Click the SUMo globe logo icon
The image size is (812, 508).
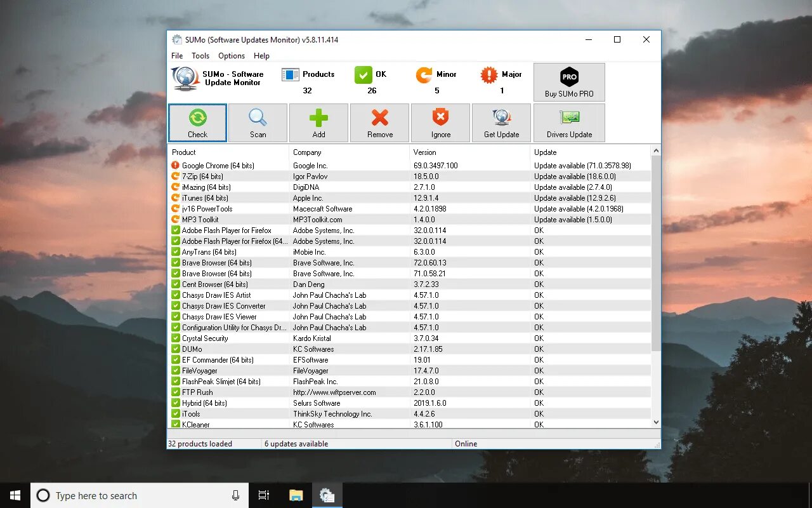(185, 78)
